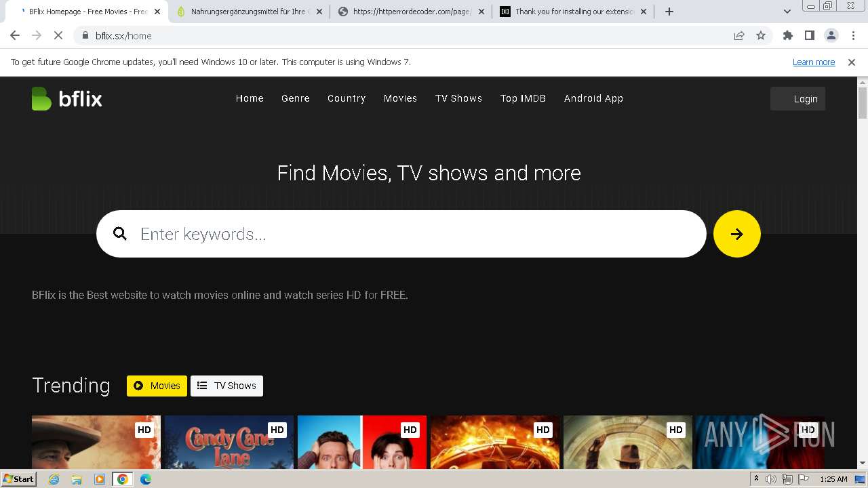This screenshot has width=868, height=488.
Task: Click the taskbar clock 1:25 AM
Action: tap(833, 479)
